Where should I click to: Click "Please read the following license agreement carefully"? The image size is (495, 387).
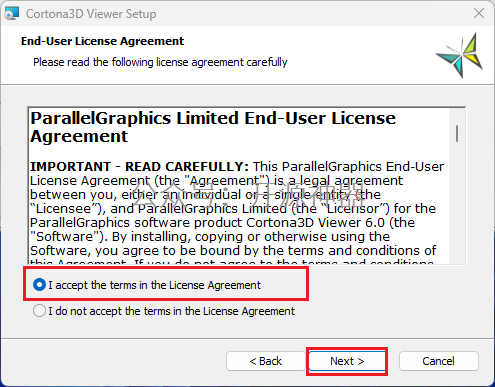pos(160,62)
